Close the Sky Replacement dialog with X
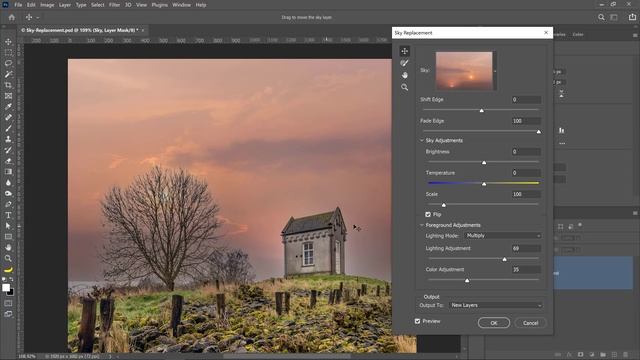 [x=546, y=32]
